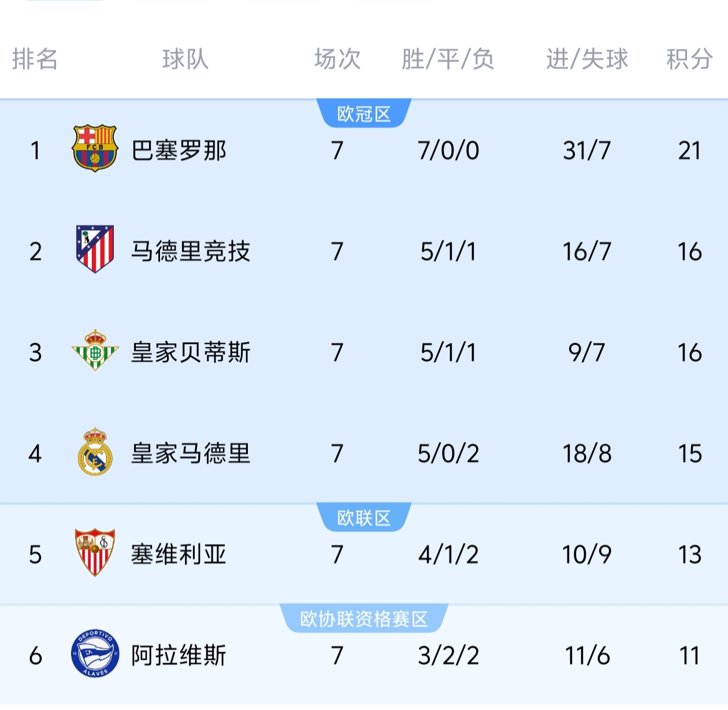The height and width of the screenshot is (710, 728).
Task: Click the Barcelona club crest
Action: [x=95, y=149]
